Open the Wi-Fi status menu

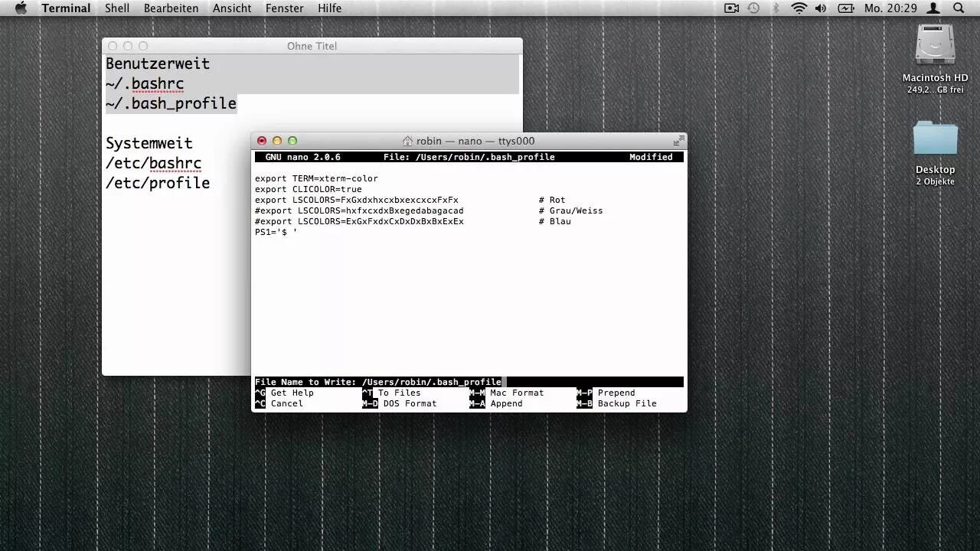[799, 8]
